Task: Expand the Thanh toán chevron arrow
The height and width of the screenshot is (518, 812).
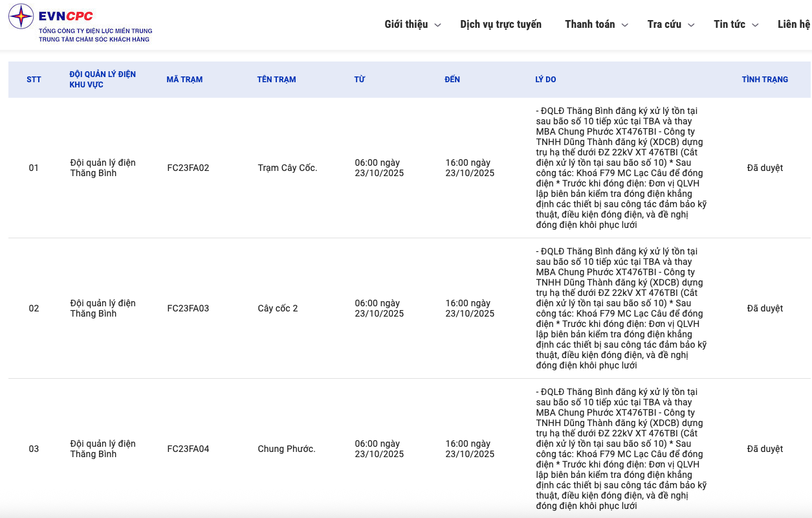Action: tap(625, 25)
